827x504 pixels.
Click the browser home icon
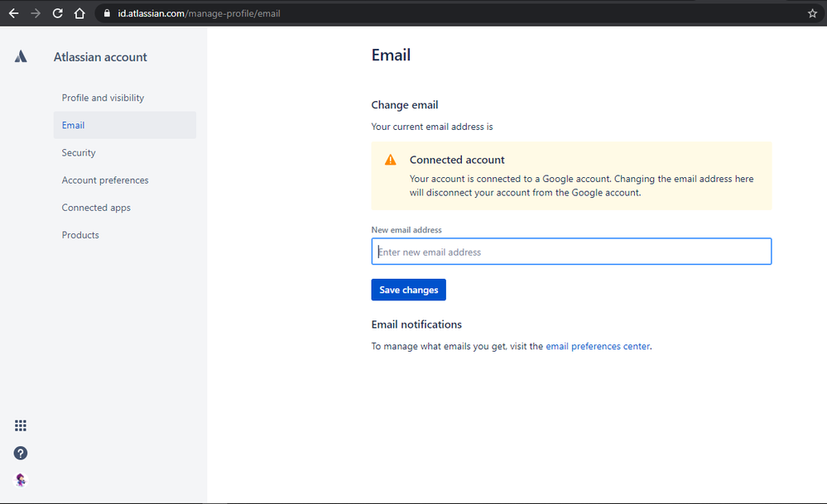coord(79,13)
